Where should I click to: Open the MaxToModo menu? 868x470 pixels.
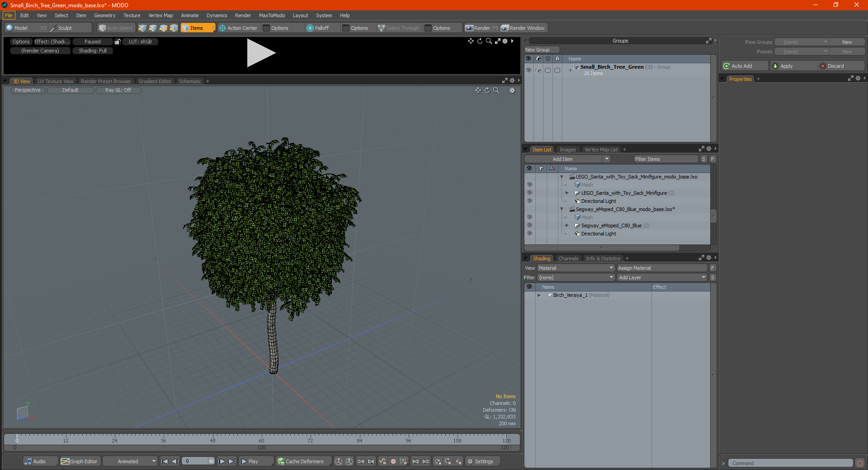[272, 15]
